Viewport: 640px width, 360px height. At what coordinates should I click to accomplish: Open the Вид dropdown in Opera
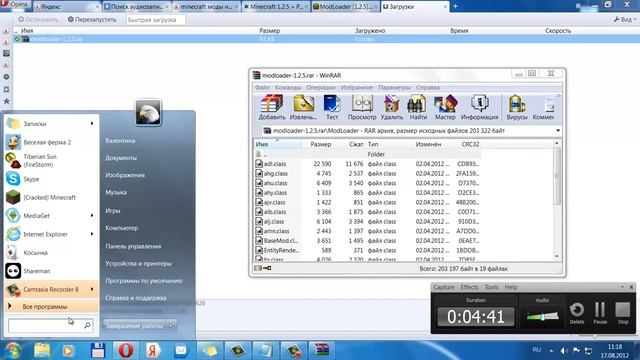(x=624, y=20)
